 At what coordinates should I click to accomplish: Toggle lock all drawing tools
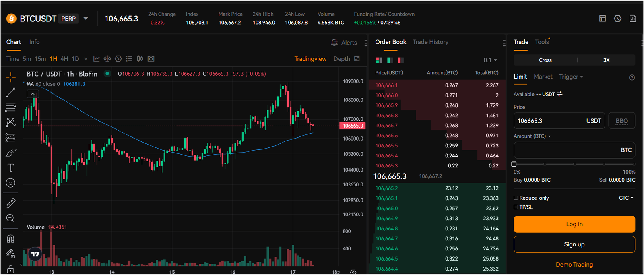pyautogui.click(x=11, y=269)
